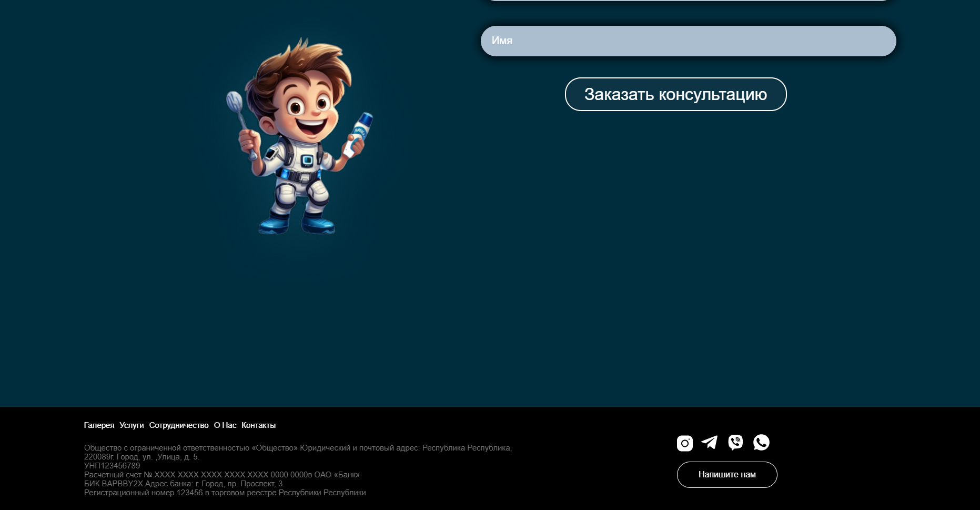The height and width of the screenshot is (510, 980).
Task: Select the УНП123456789 text line
Action: pyautogui.click(x=112, y=466)
